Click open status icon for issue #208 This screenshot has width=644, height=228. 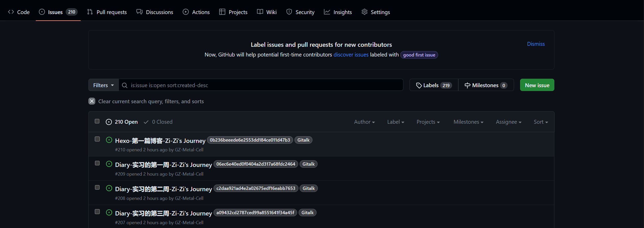tap(109, 188)
